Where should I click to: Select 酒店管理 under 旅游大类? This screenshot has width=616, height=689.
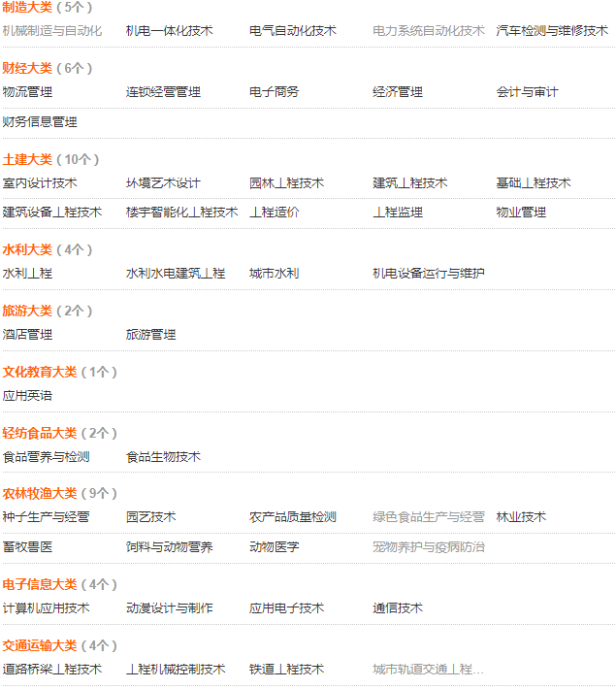click(27, 335)
